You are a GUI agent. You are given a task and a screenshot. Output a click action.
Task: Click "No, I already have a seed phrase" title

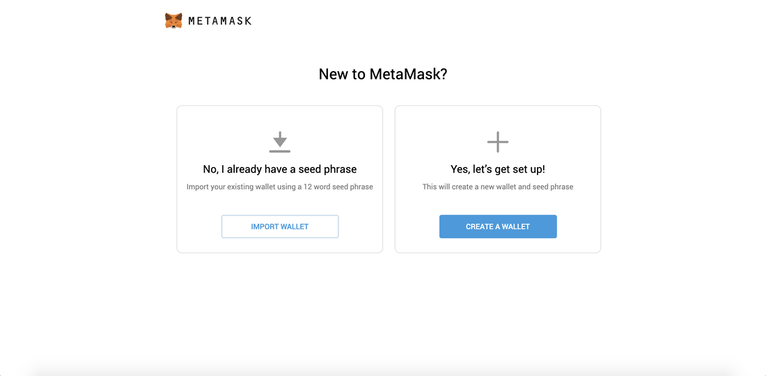coord(280,169)
